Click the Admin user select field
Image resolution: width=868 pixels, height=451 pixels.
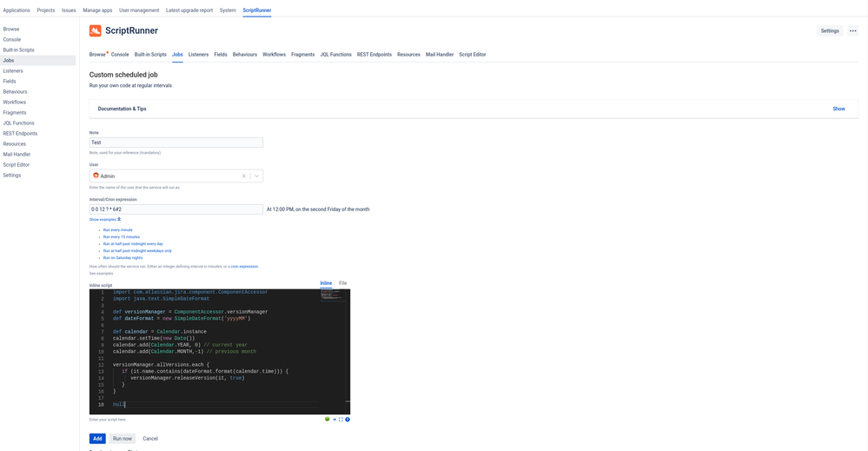click(176, 176)
